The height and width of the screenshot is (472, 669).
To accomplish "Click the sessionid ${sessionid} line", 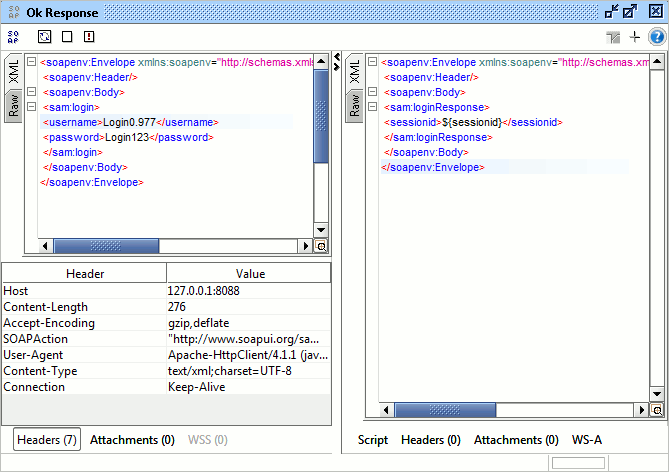I will tap(473, 122).
